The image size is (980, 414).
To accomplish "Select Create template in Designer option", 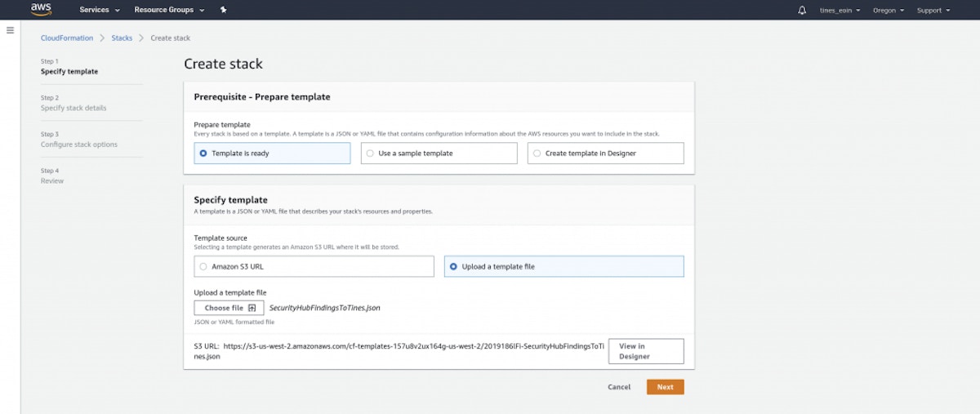I will pos(537,154).
